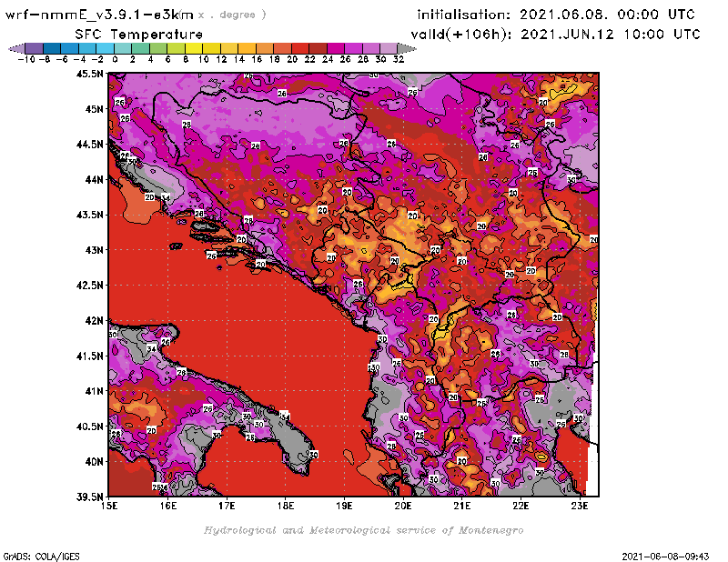Viewport: 728px width, 562px height.
Task: Click the 16E longitude axis label
Action: pyautogui.click(x=168, y=506)
